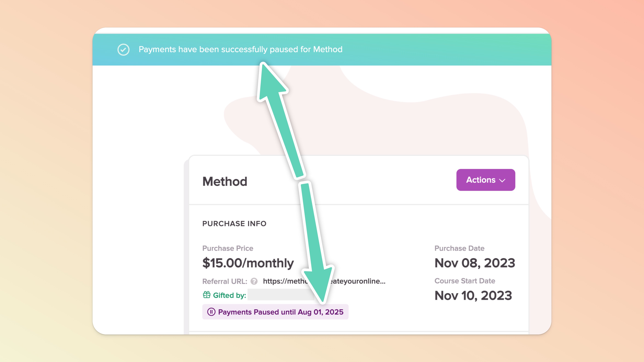Click the PURCHASE INFO section heading
The width and height of the screenshot is (644, 362).
[234, 224]
